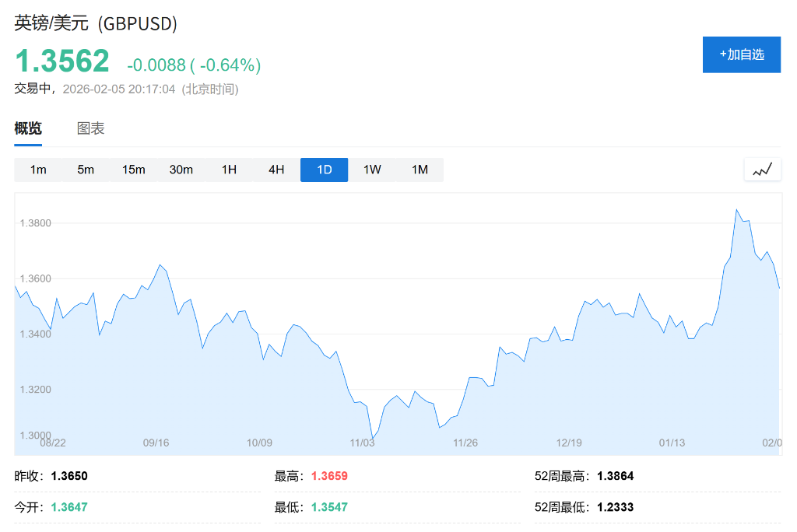Switch chart to 30m interval

181,170
